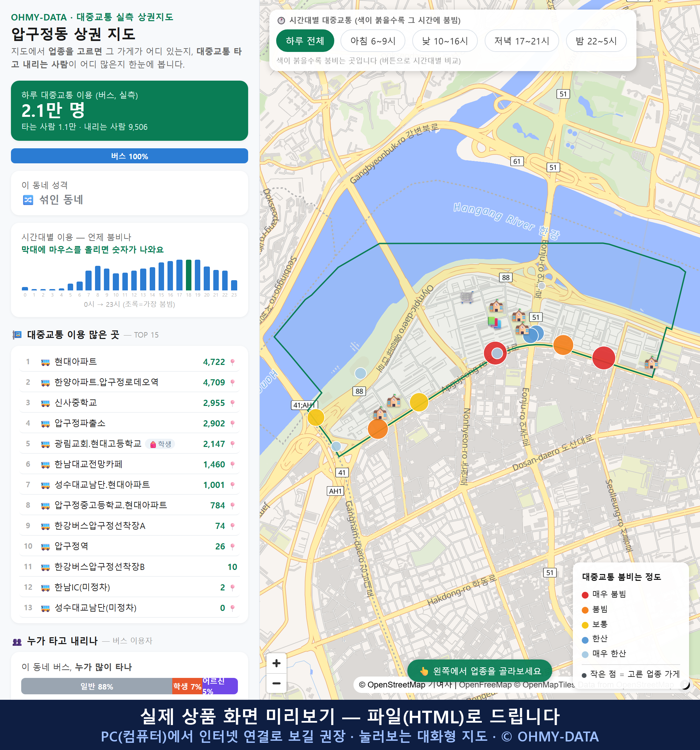Click the stacked books marker on map
The width and height of the screenshot is (700, 750).
[x=494, y=323]
